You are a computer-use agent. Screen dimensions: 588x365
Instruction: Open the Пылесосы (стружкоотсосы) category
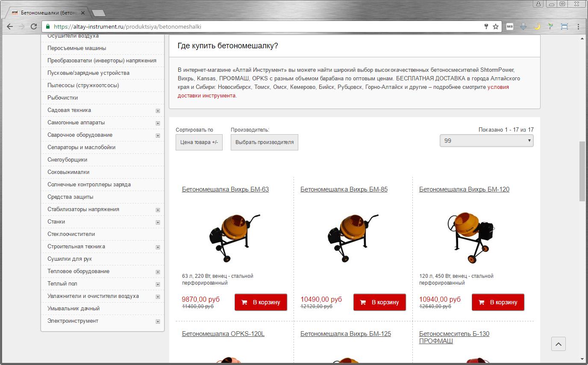pyautogui.click(x=83, y=85)
